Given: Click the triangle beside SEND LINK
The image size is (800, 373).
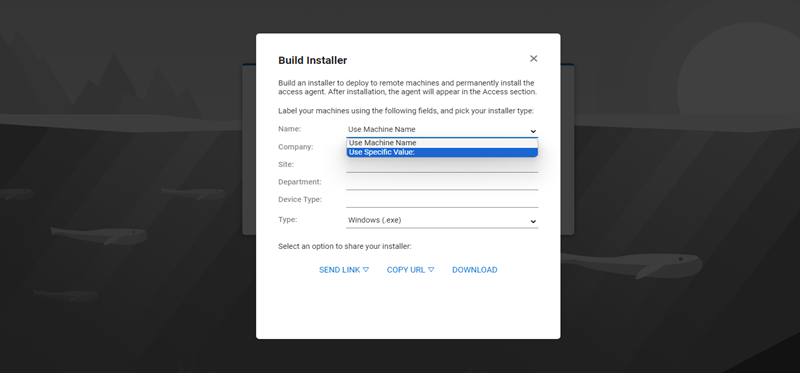Looking at the screenshot, I should [x=366, y=270].
